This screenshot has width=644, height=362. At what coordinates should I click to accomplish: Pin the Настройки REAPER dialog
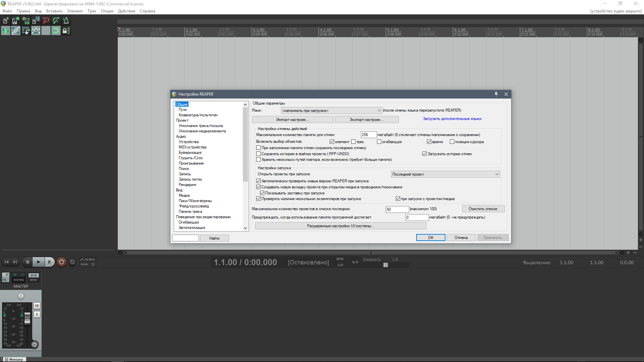tap(496, 94)
